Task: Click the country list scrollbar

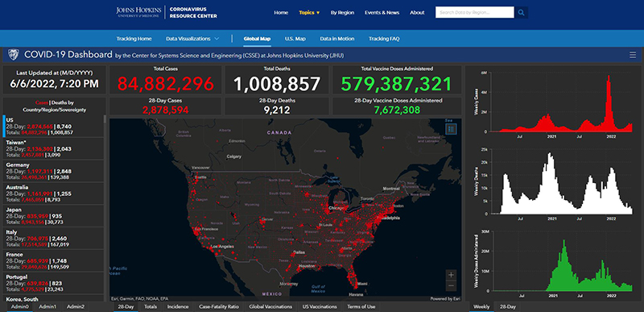Action: click(105, 206)
